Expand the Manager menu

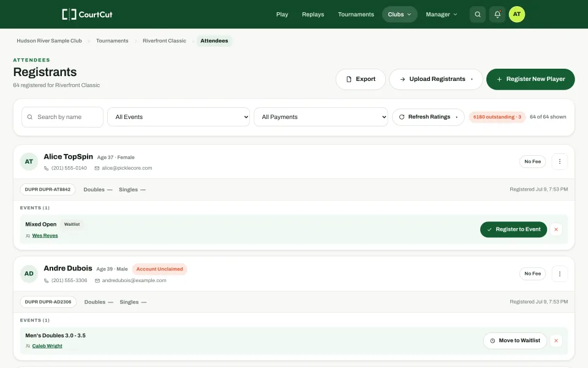pos(442,14)
